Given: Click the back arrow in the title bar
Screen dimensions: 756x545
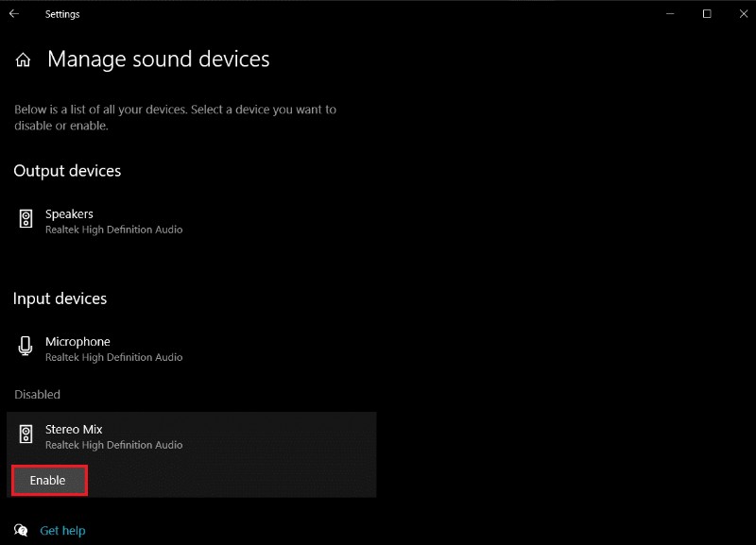Looking at the screenshot, I should point(13,14).
